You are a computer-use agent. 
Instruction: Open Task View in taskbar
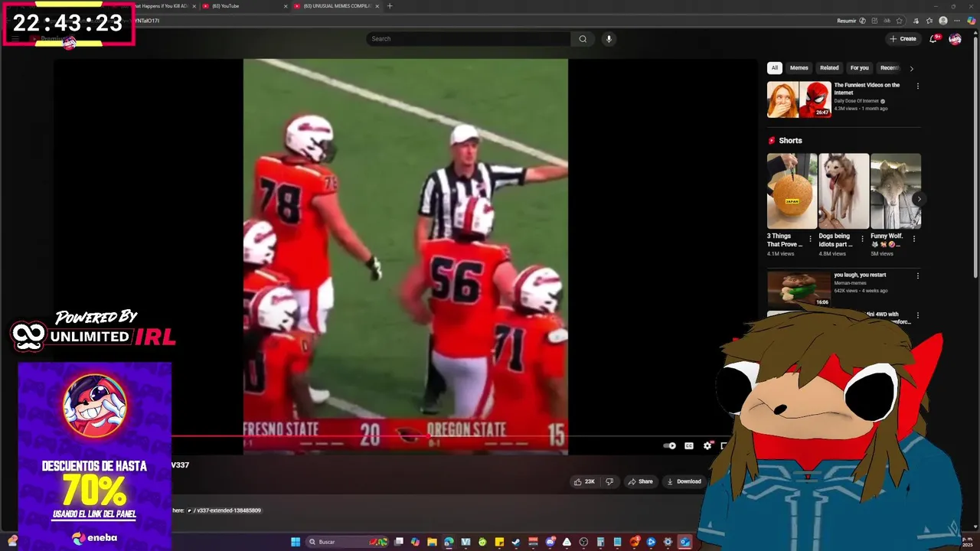pos(398,542)
